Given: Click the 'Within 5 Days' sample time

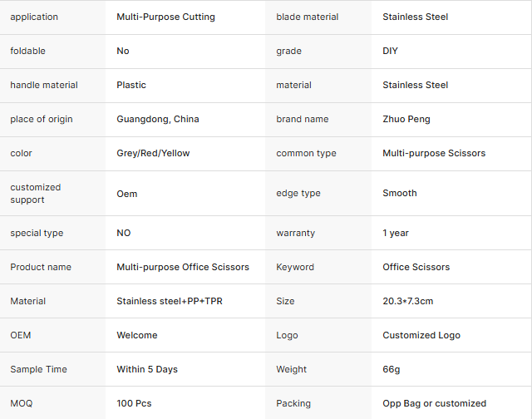Looking at the screenshot, I should click(x=147, y=369).
